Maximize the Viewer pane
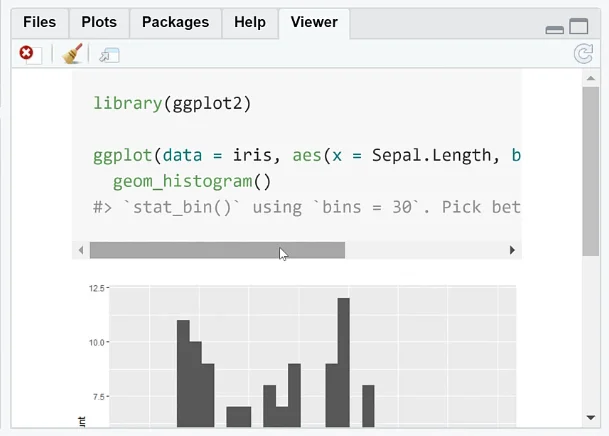This screenshot has width=609, height=436. click(x=579, y=26)
